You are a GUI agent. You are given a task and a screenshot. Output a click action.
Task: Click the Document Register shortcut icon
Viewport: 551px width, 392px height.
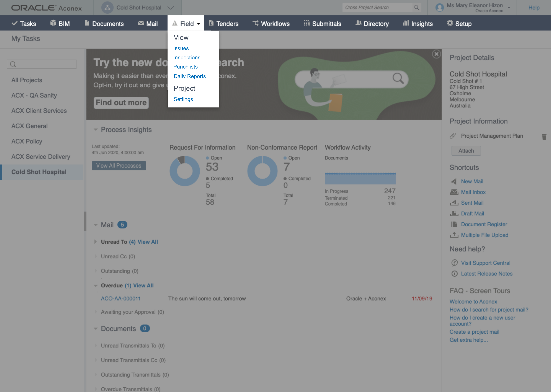(x=454, y=224)
